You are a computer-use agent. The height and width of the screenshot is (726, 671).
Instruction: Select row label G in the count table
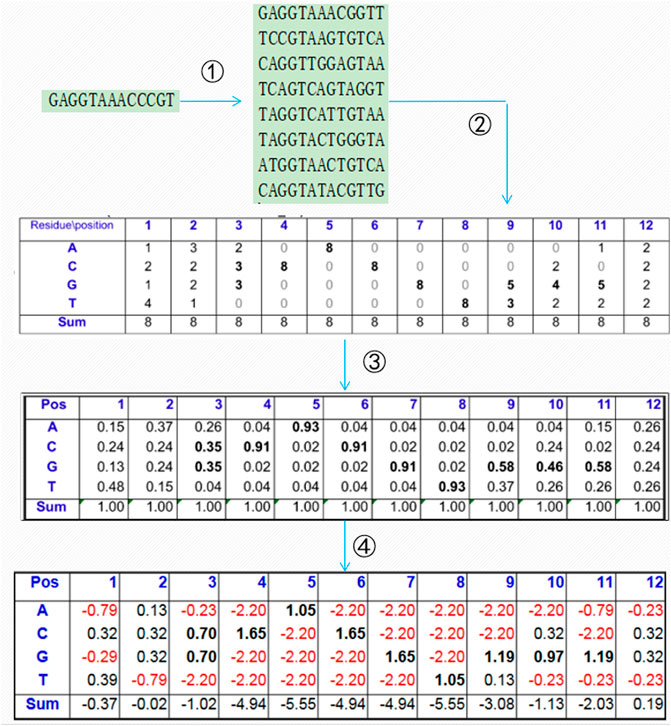coord(72,285)
